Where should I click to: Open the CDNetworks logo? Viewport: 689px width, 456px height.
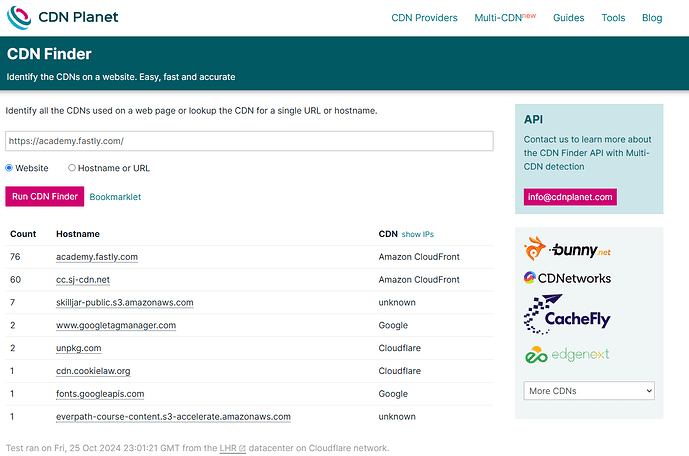pos(567,278)
